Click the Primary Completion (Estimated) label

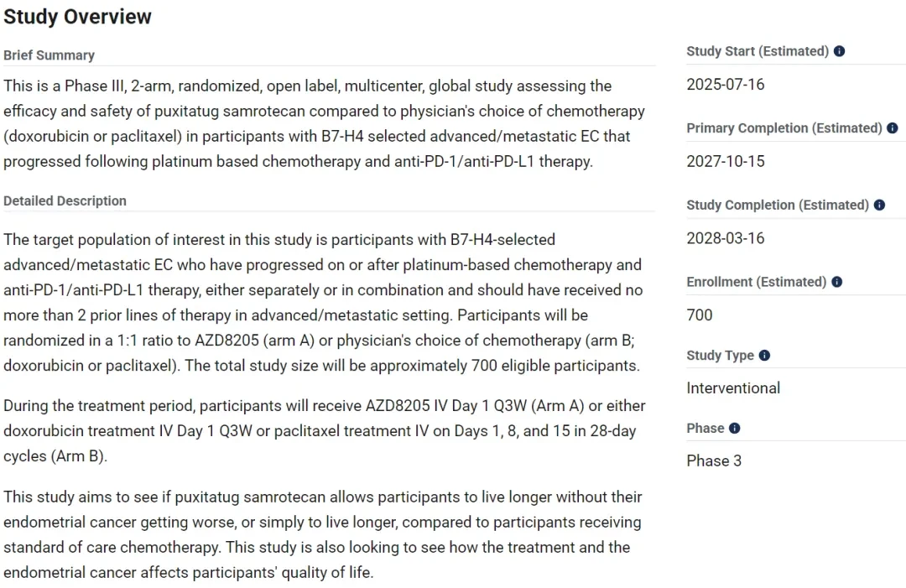coord(784,128)
